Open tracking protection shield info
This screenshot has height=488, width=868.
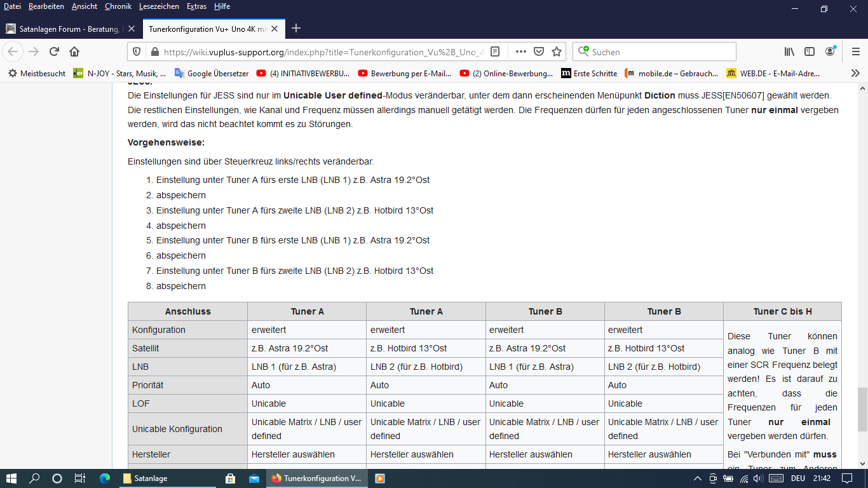coord(137,51)
